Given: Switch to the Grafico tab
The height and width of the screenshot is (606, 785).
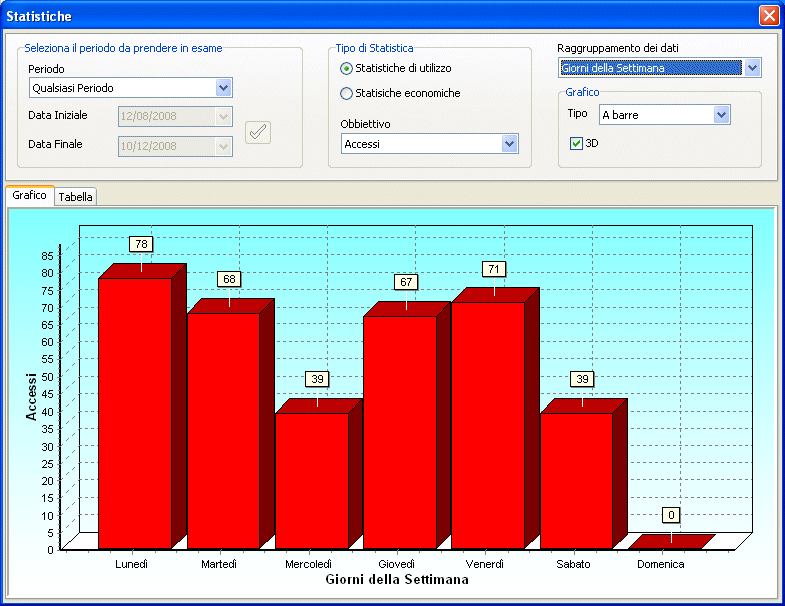Looking at the screenshot, I should coord(30,195).
